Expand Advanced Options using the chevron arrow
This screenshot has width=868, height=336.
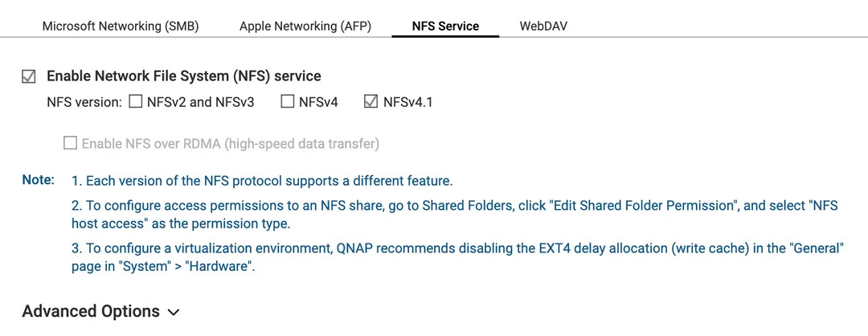(174, 312)
